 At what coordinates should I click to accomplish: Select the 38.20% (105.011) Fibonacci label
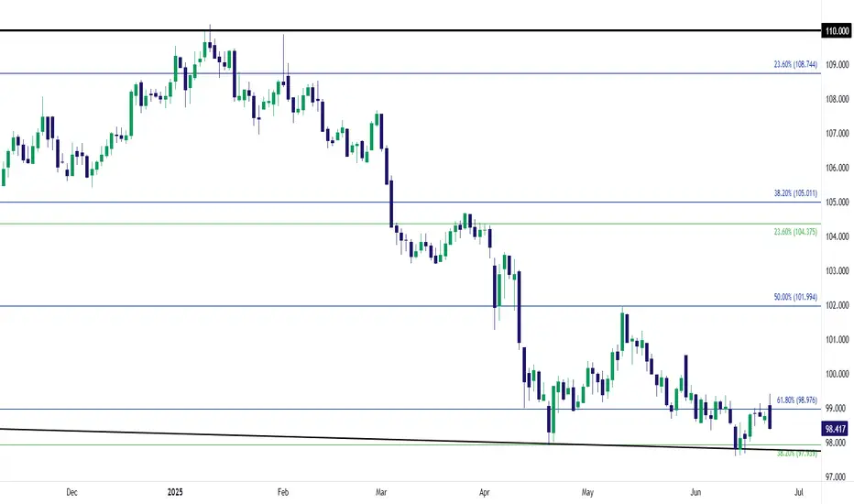[795, 192]
